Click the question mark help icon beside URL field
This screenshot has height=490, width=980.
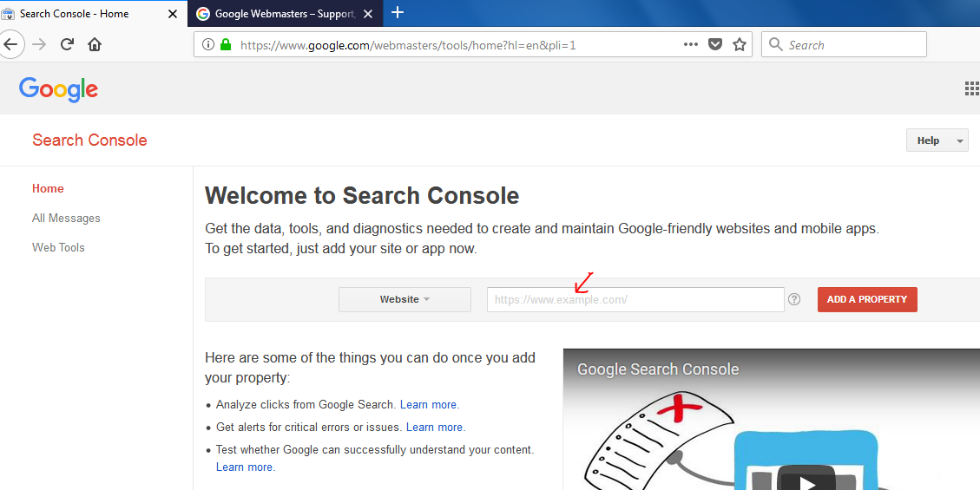[x=793, y=299]
